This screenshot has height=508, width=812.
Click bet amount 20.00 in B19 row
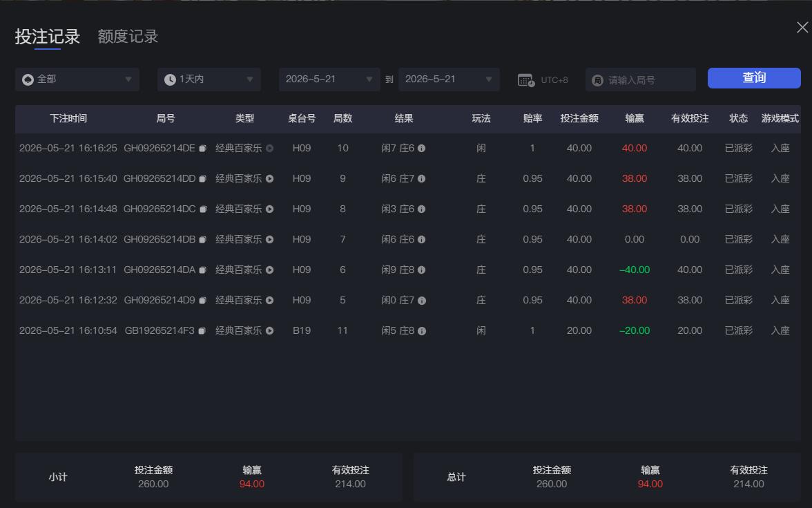click(x=579, y=330)
